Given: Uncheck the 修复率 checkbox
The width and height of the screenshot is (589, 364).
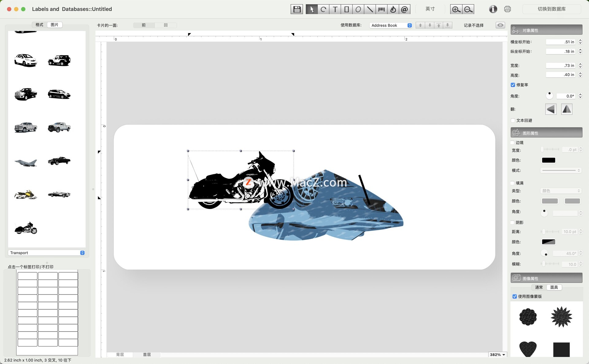Looking at the screenshot, I should tap(513, 85).
